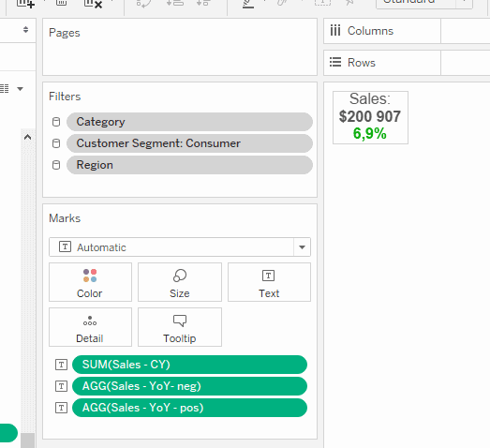Click text icon beside AGG(Sales - YoY- neg)
Image resolution: width=490 pixels, height=448 pixels.
coord(61,386)
